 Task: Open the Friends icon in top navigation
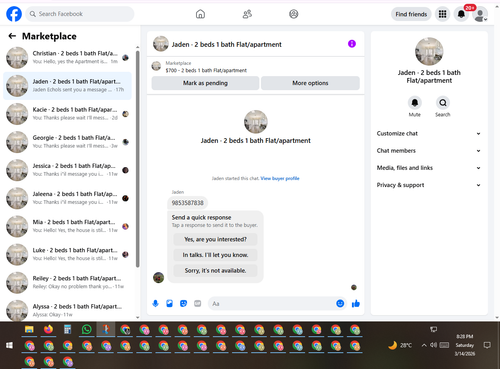(x=247, y=14)
